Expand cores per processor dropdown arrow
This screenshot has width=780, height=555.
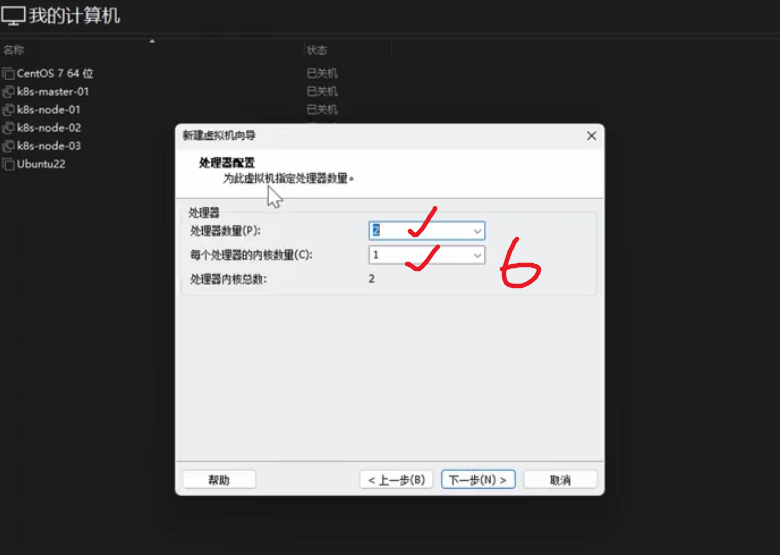[477, 255]
